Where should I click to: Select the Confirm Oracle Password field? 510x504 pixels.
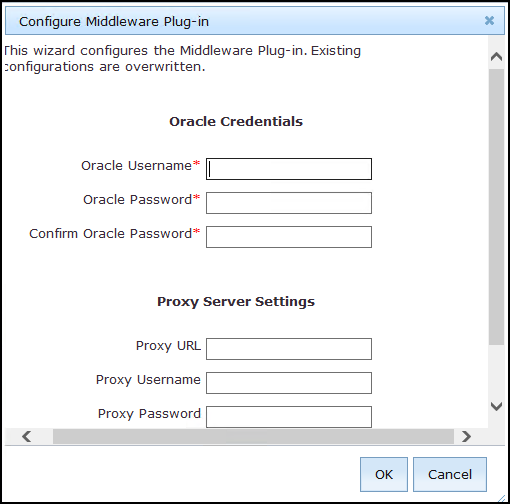pos(289,237)
